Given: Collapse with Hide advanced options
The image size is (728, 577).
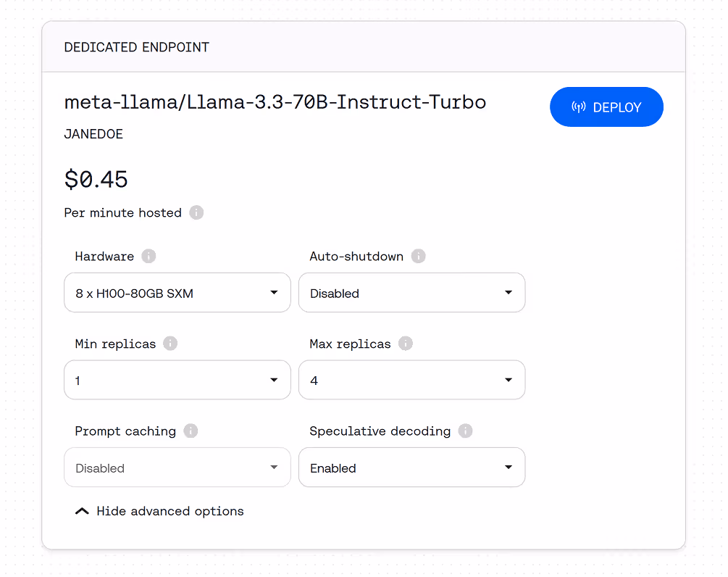Looking at the screenshot, I should tap(159, 511).
